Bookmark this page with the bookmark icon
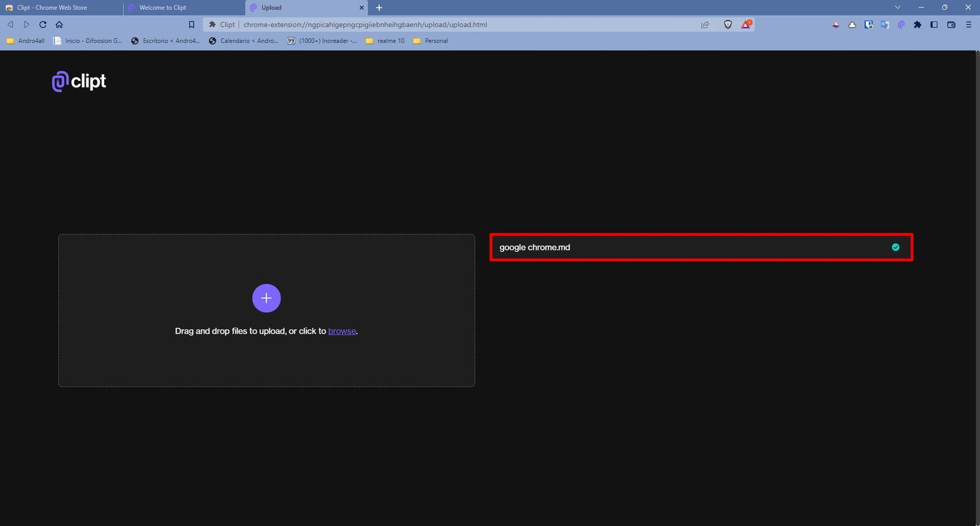980x526 pixels. (191, 24)
